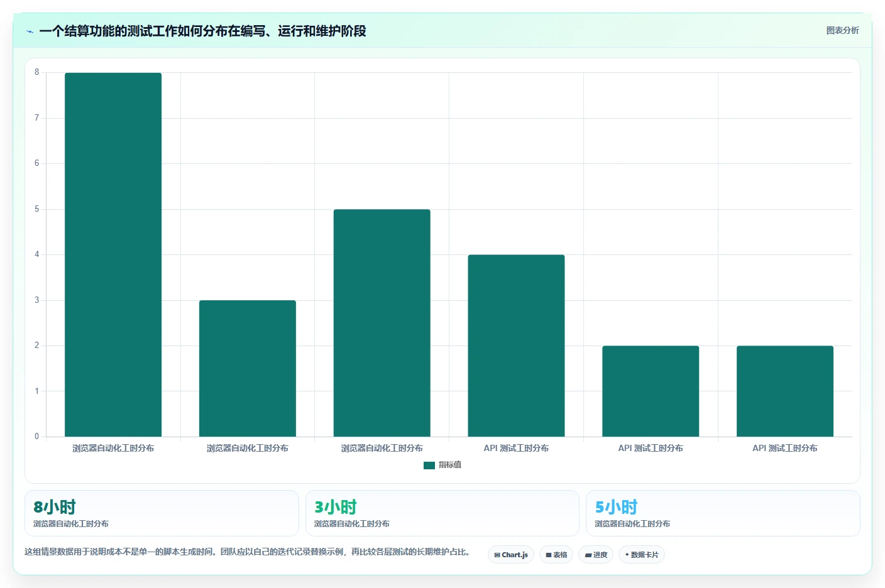The image size is (885, 588).
Task: Open the 数据卡片 chip
Action: click(642, 555)
